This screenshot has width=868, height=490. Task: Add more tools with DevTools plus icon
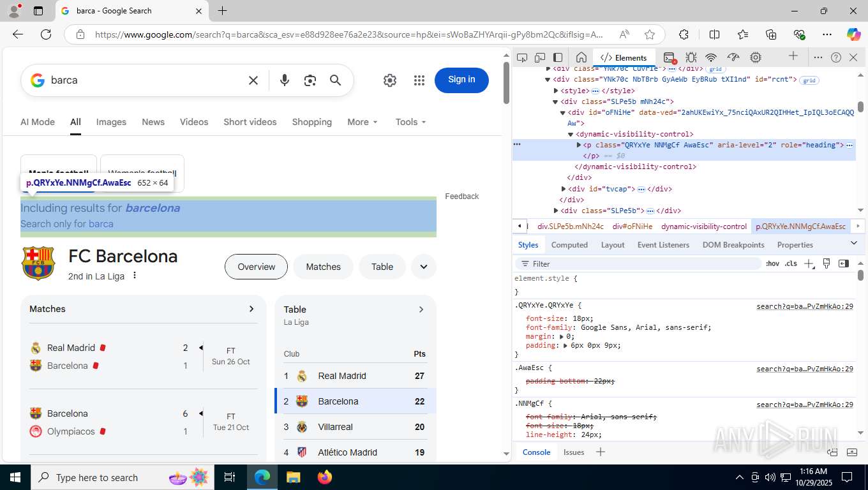[x=793, y=56]
